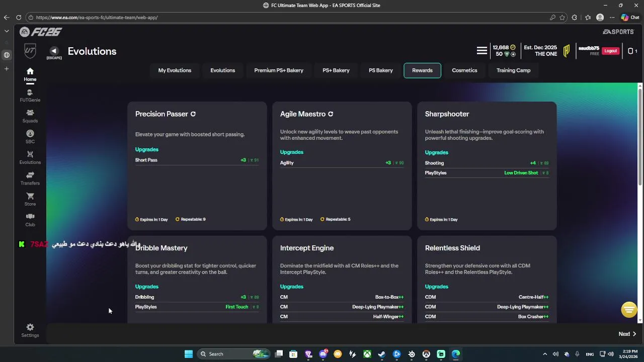Open Settings gear in sidebar
This screenshot has width=644, height=362.
pos(30,330)
